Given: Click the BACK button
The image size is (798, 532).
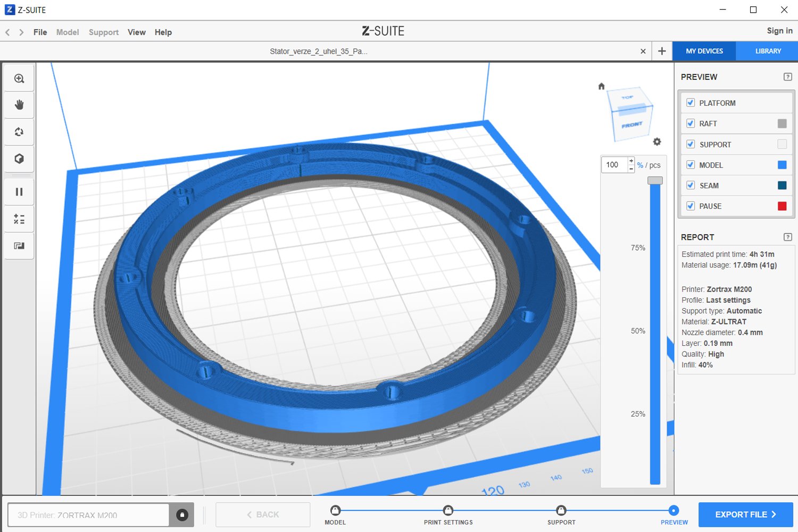Looking at the screenshot, I should click(263, 514).
